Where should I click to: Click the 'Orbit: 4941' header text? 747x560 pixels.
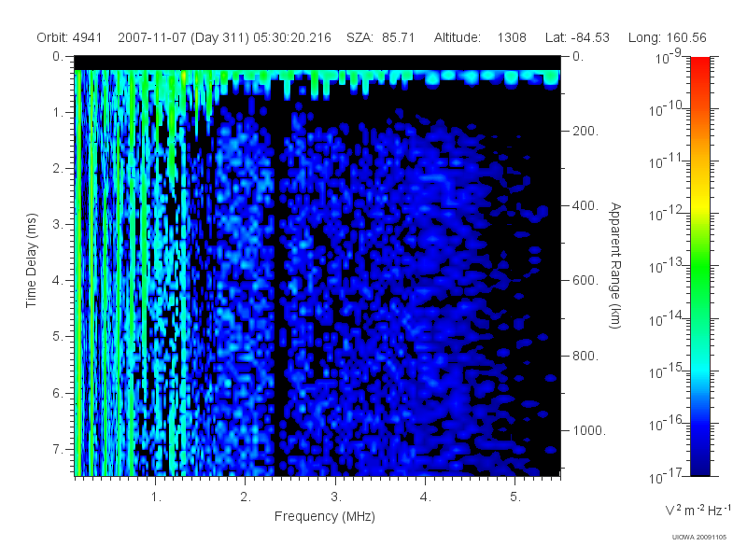[69, 37]
